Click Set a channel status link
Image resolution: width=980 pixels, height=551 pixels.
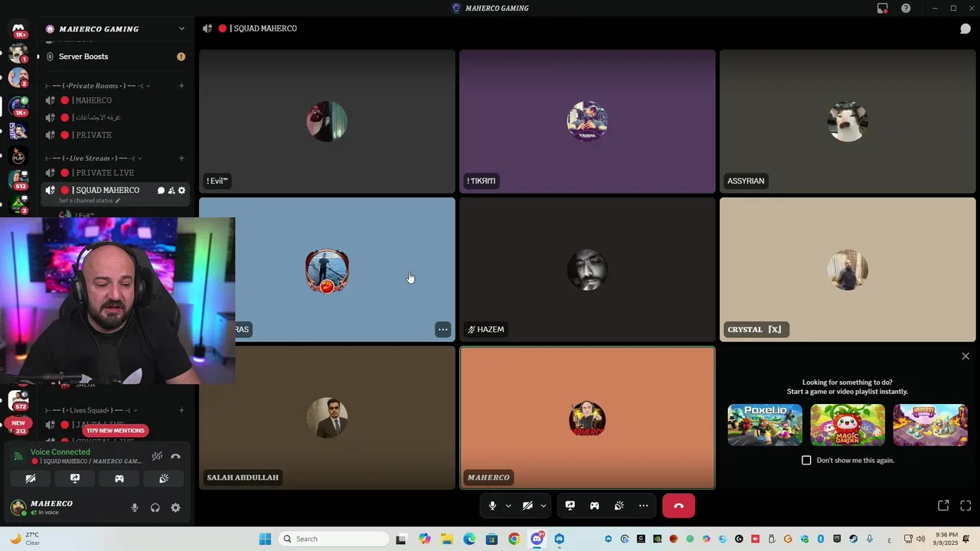(x=90, y=201)
